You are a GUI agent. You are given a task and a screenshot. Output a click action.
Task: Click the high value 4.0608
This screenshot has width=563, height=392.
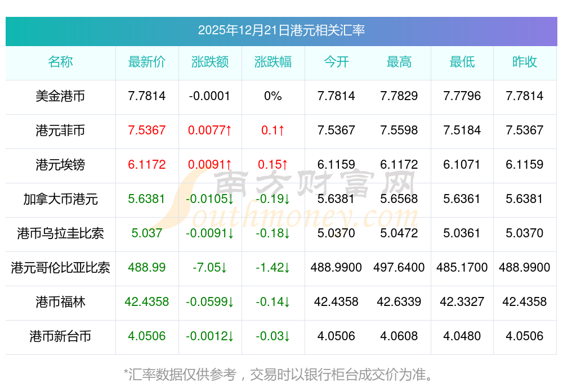399,336
